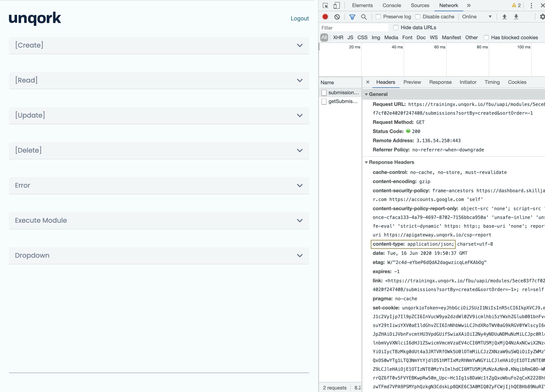
Task: Clear the network log icon
Action: 337,17
